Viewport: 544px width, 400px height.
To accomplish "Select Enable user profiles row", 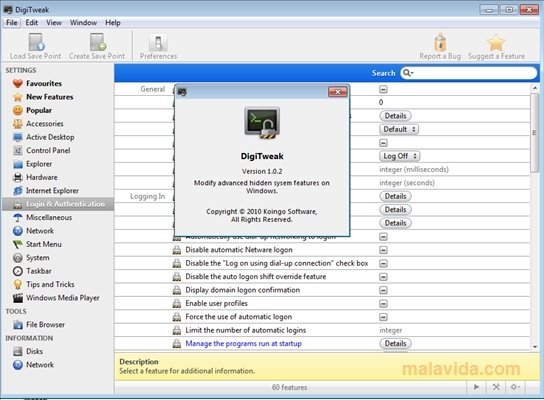I will click(322, 304).
